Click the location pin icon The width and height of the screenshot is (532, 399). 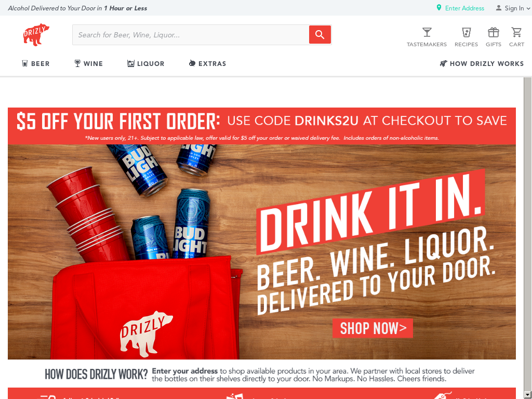coord(438,8)
